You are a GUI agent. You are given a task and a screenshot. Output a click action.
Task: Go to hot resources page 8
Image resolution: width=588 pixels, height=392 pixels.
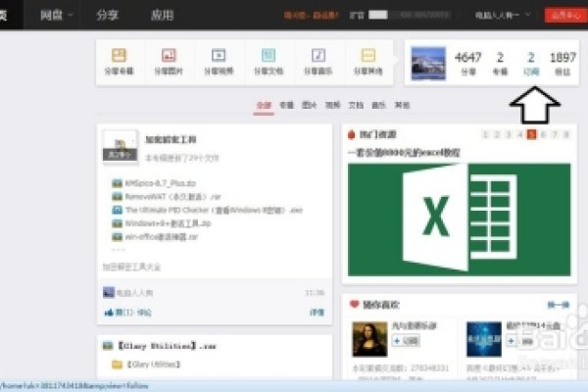(x=566, y=134)
